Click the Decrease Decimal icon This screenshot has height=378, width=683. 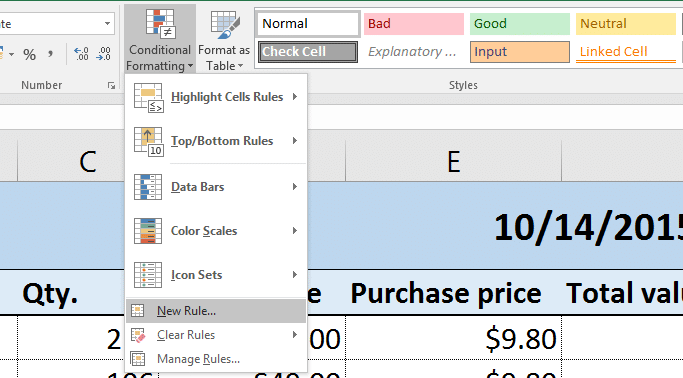point(104,54)
